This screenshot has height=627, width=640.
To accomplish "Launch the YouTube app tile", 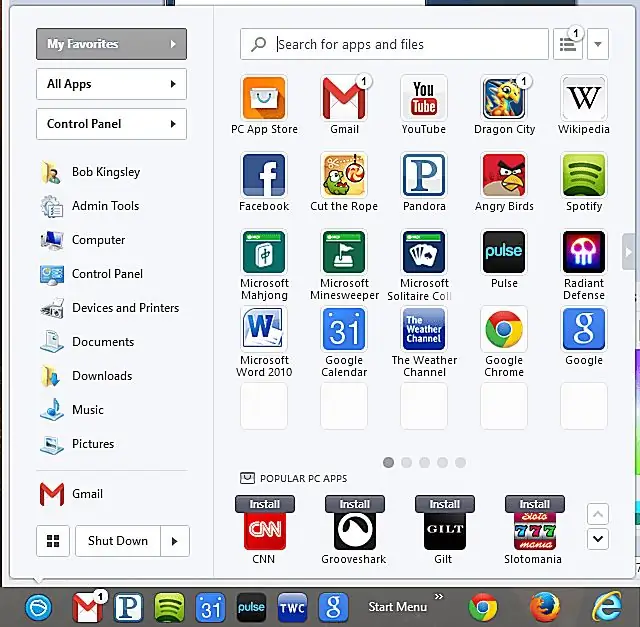I will click(424, 98).
